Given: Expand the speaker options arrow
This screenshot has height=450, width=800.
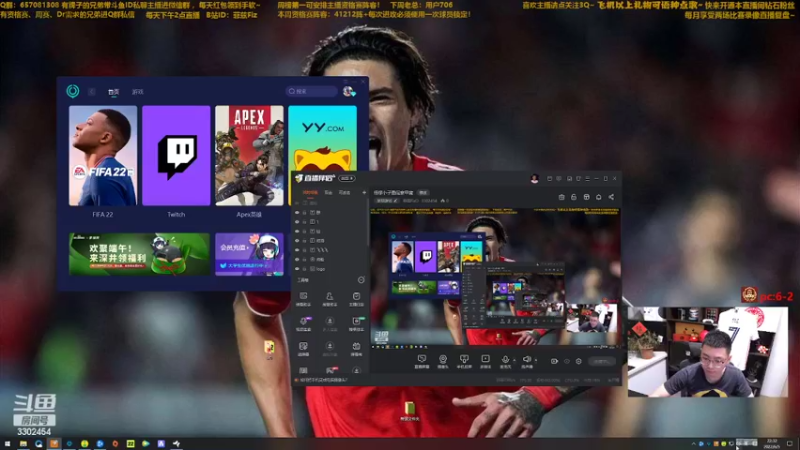Looking at the screenshot, I should (x=536, y=360).
